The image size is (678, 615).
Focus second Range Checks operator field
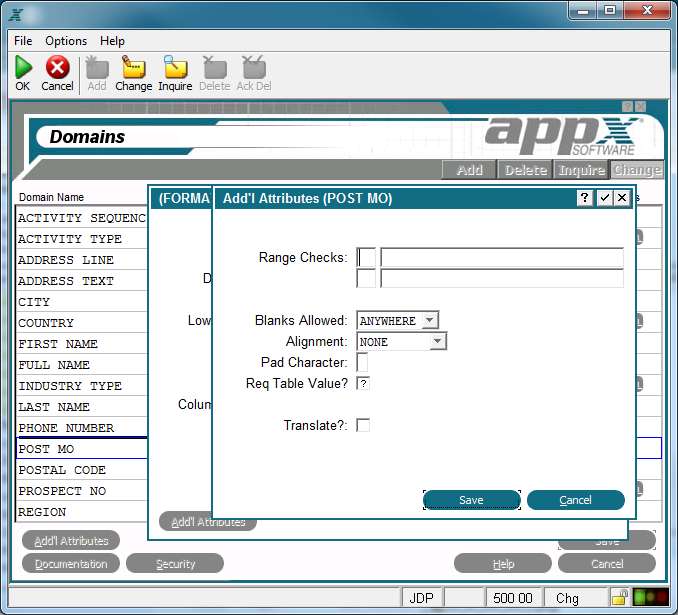366,279
